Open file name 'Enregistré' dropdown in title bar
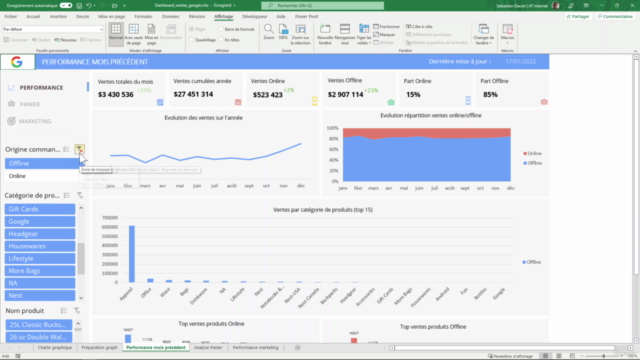 pyautogui.click(x=234, y=6)
